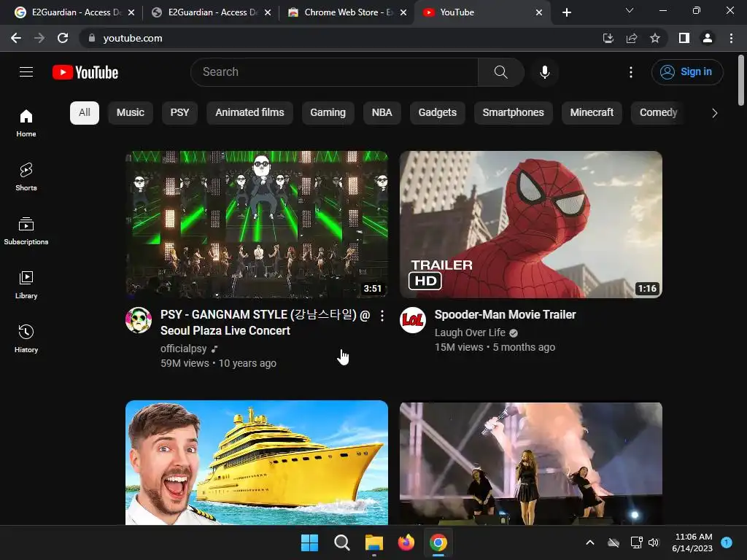The width and height of the screenshot is (747, 560).
Task: Click the YouTube logo
Action: 85,72
